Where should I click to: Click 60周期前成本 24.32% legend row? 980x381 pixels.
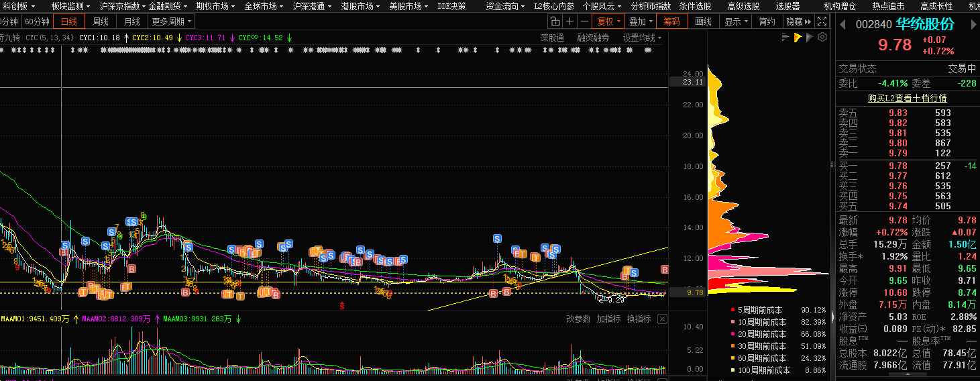coord(778,358)
